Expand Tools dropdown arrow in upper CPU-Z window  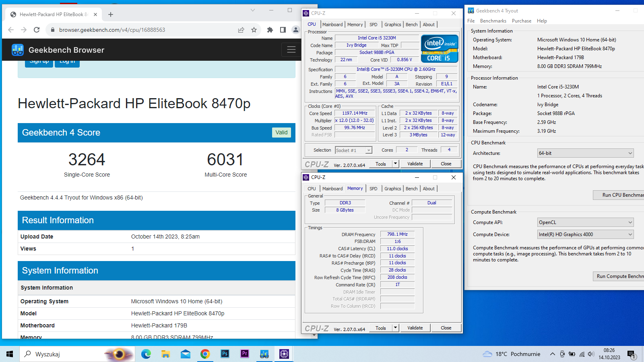click(x=395, y=164)
